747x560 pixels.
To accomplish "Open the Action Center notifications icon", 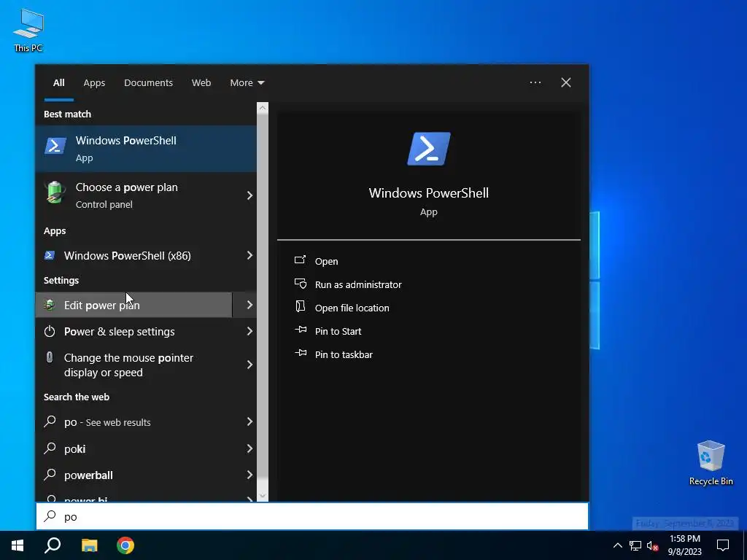I will point(723,545).
